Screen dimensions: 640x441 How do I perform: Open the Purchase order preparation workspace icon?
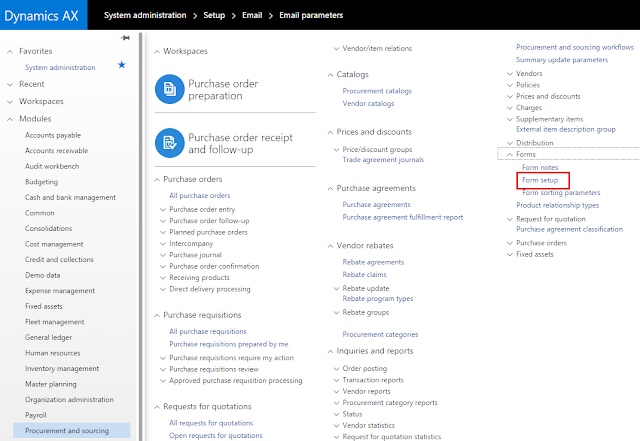click(x=170, y=89)
